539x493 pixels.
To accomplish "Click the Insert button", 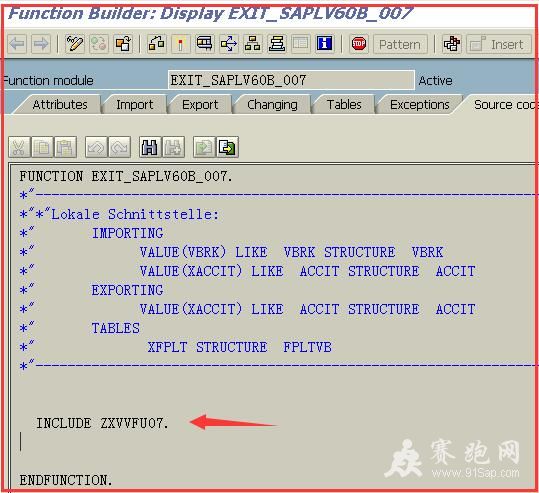I will [499, 44].
